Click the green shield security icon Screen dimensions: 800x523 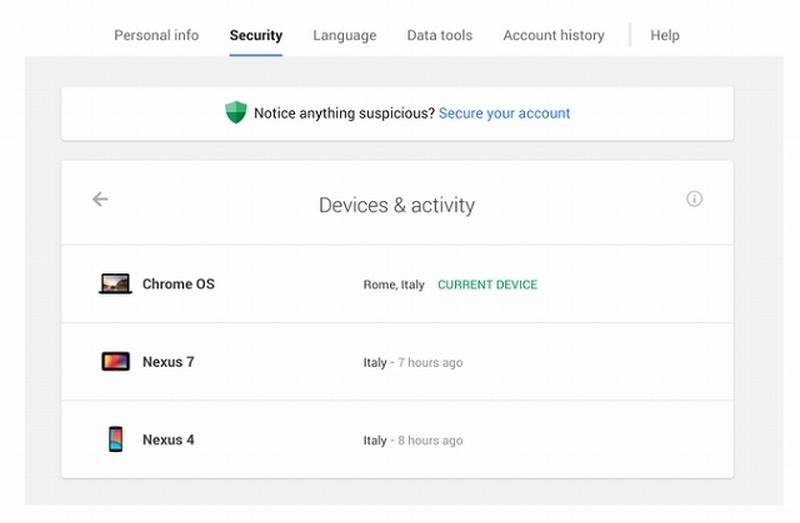(x=235, y=113)
